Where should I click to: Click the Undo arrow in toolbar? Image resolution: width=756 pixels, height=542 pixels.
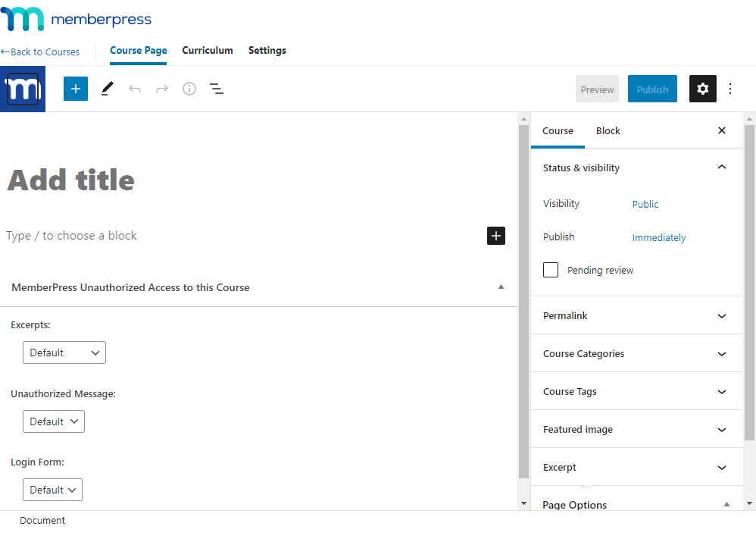[x=135, y=89]
